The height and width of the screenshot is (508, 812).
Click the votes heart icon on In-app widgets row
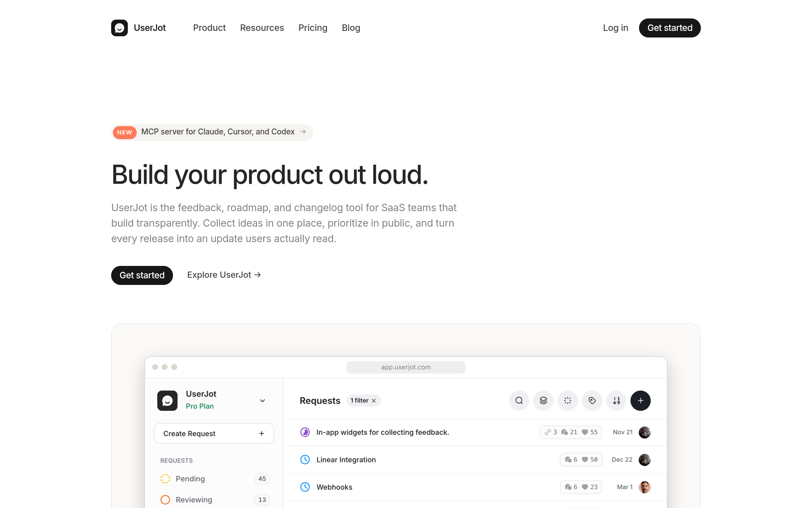[x=585, y=432]
